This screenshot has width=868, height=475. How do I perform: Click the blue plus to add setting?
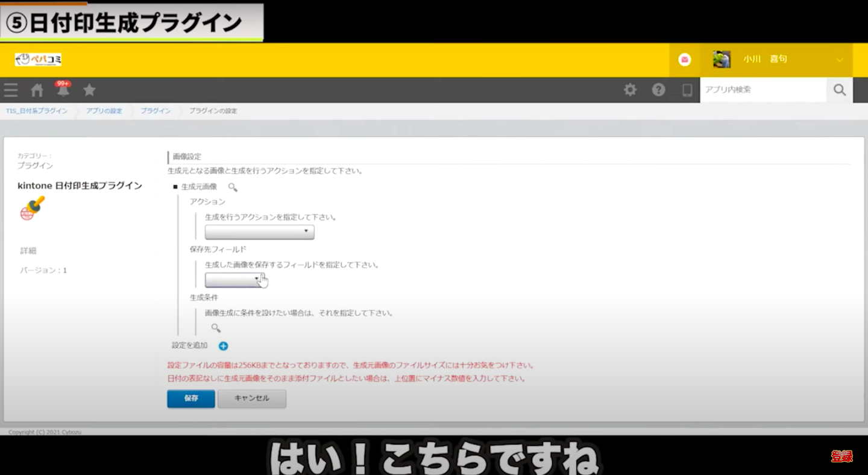coord(223,346)
